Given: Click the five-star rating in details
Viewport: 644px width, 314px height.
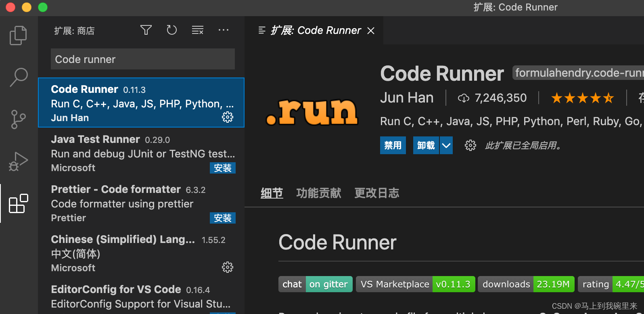Looking at the screenshot, I should pyautogui.click(x=582, y=98).
